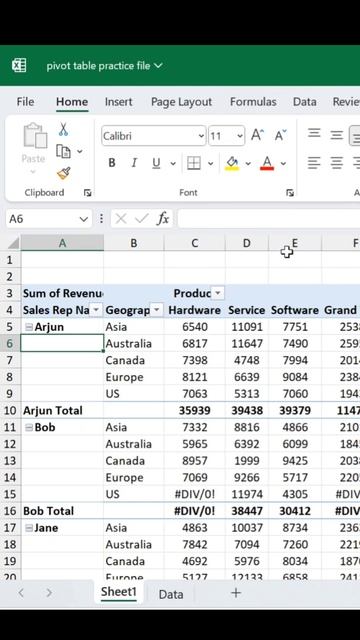Click the formula bar input field
Viewport: 360px width, 640px height.
(x=269, y=219)
